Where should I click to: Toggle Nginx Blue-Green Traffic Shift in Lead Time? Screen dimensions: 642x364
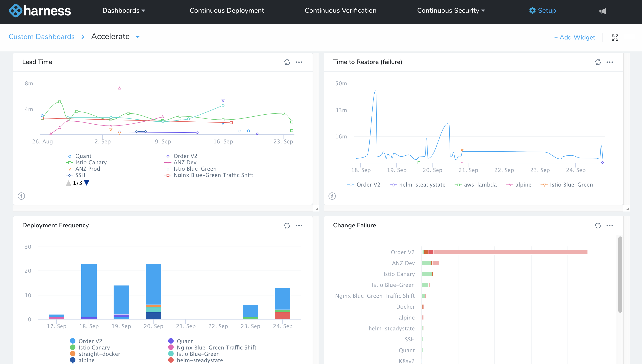[x=209, y=175]
